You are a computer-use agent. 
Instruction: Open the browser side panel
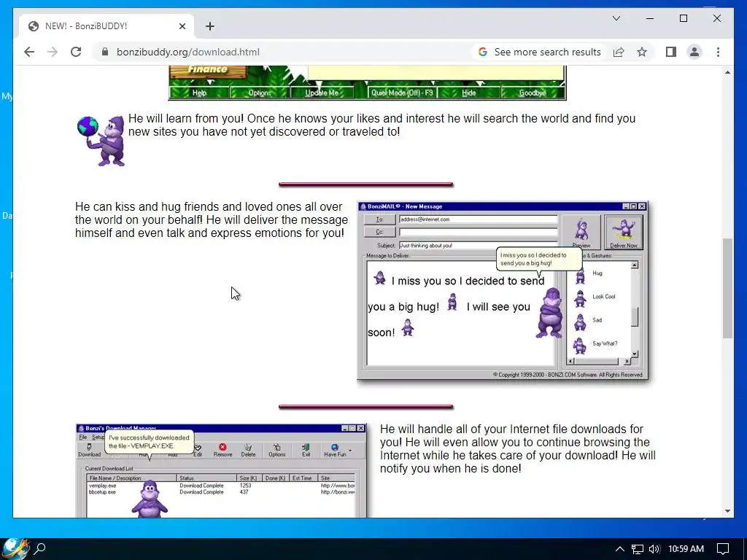coord(671,52)
